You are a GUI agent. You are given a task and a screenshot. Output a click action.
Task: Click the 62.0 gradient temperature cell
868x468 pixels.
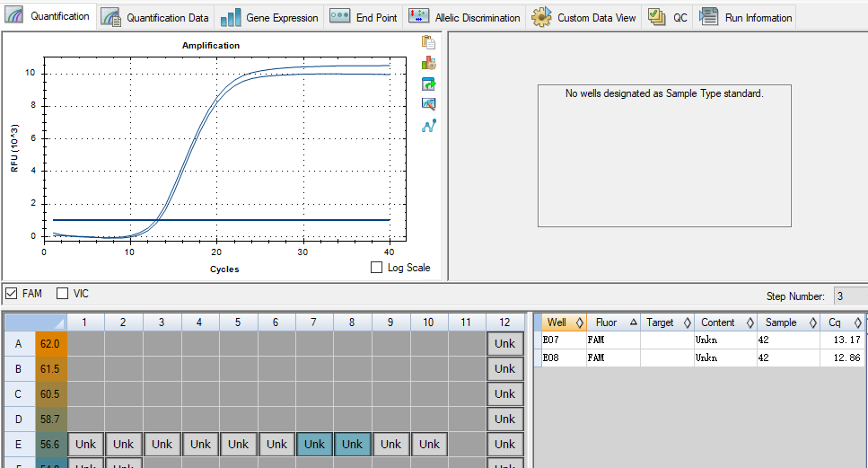[x=51, y=343]
